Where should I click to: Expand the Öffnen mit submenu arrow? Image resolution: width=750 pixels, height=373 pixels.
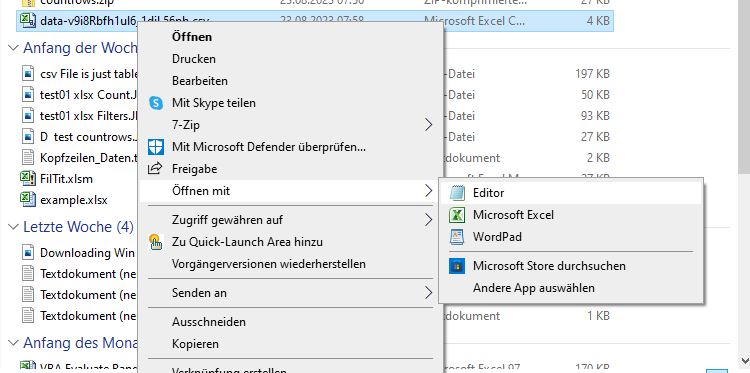pos(429,191)
